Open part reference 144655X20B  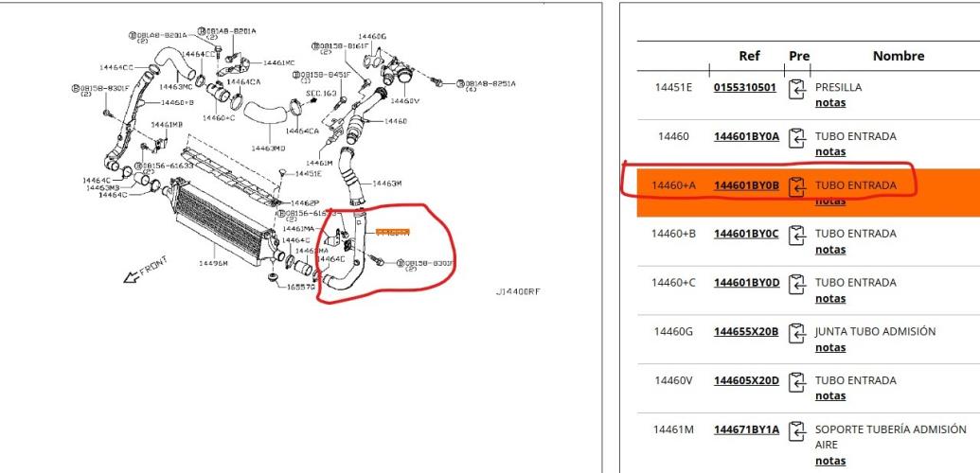point(746,332)
